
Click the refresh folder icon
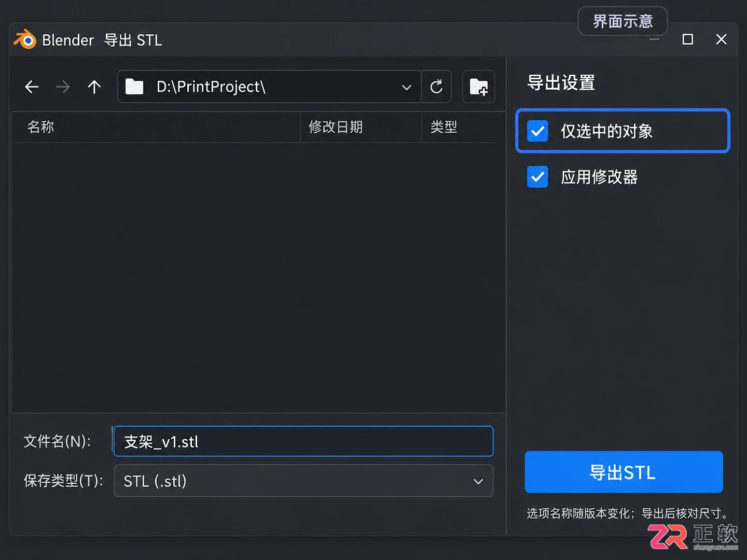pyautogui.click(x=436, y=87)
